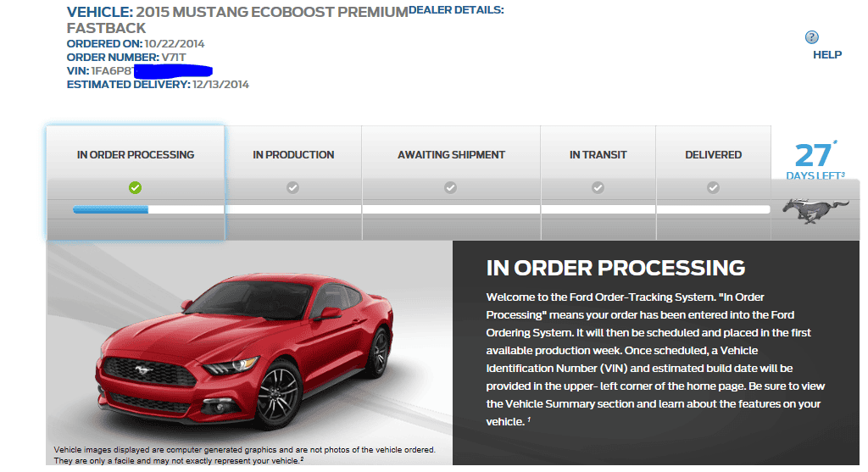The image size is (868, 472).
Task: Select the In Production tab
Action: (293, 182)
